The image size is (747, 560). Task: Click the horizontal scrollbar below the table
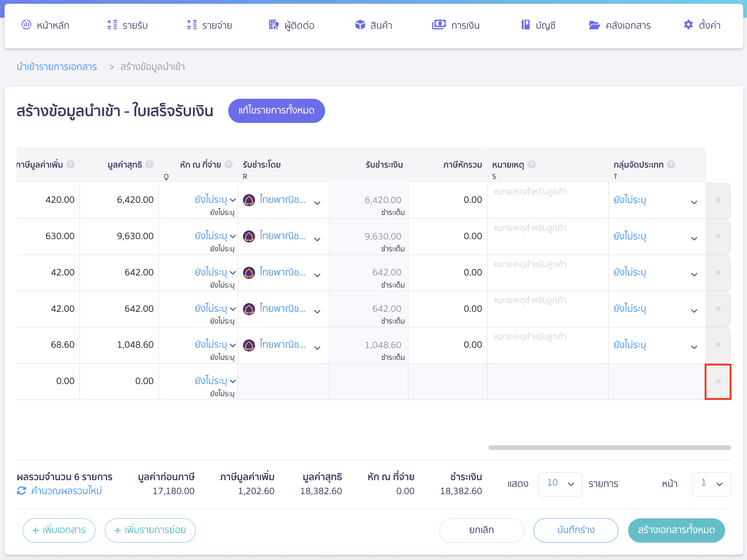609,448
